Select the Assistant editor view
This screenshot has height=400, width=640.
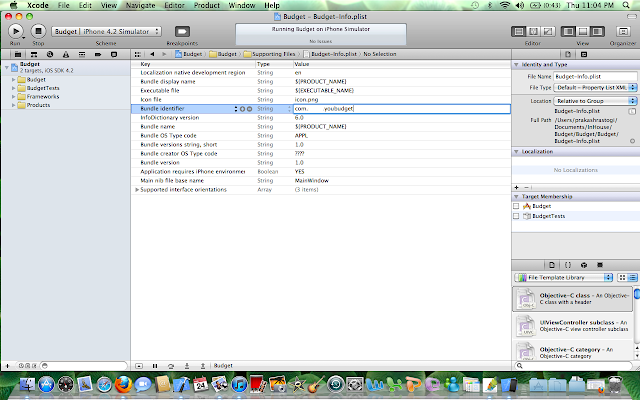(533, 31)
